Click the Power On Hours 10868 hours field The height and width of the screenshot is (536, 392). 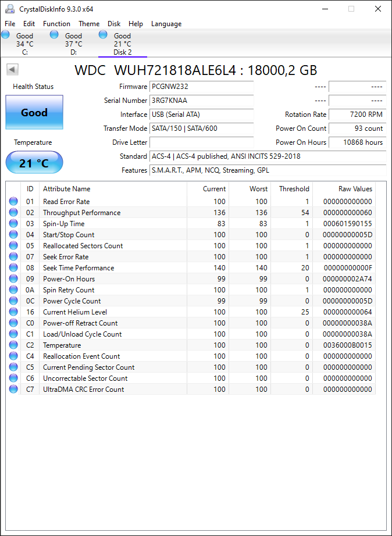(x=358, y=142)
